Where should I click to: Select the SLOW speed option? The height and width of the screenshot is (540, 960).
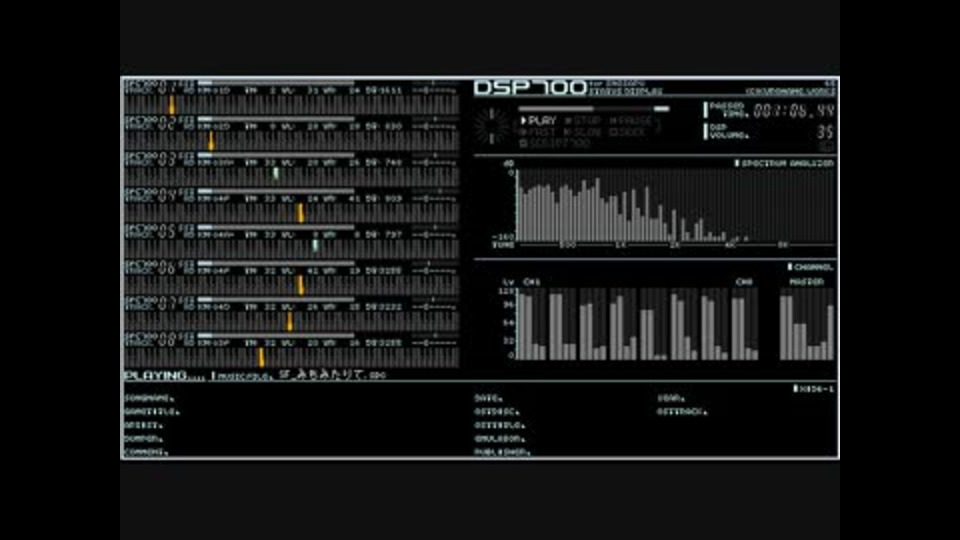point(582,132)
